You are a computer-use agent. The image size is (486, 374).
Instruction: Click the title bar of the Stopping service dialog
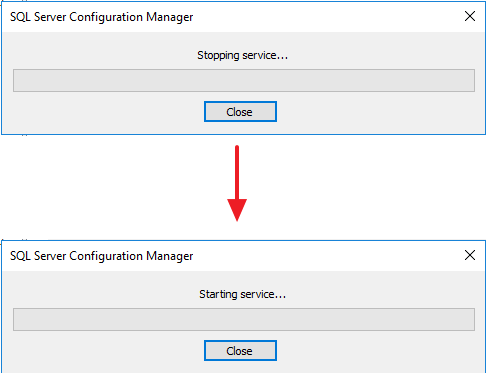pos(243,17)
